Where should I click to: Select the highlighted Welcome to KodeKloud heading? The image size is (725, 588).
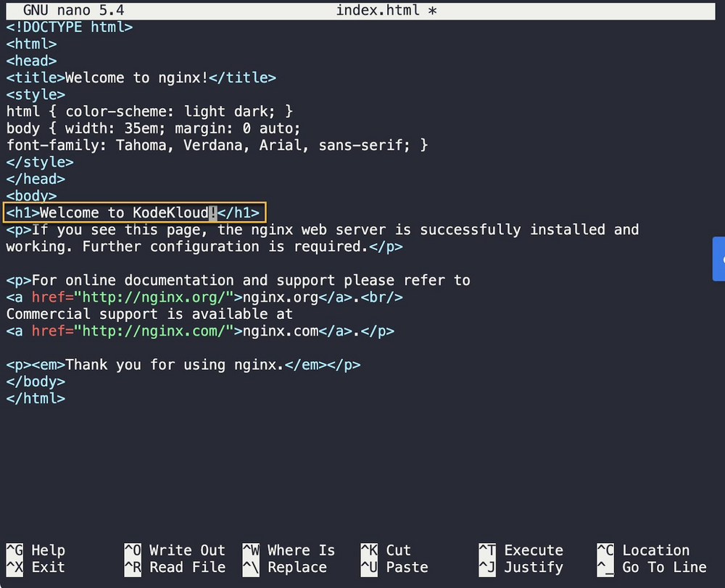tap(134, 212)
